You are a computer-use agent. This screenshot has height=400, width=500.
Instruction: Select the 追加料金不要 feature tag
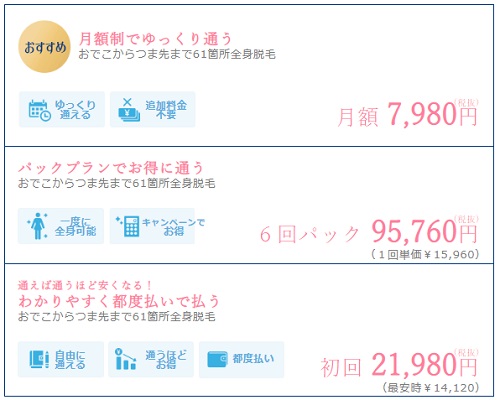pyautogui.click(x=153, y=110)
